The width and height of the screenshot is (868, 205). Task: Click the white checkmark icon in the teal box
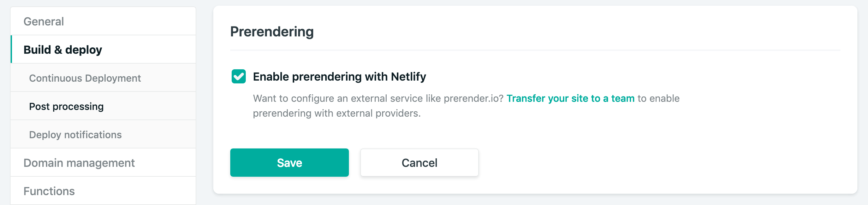[x=239, y=76]
